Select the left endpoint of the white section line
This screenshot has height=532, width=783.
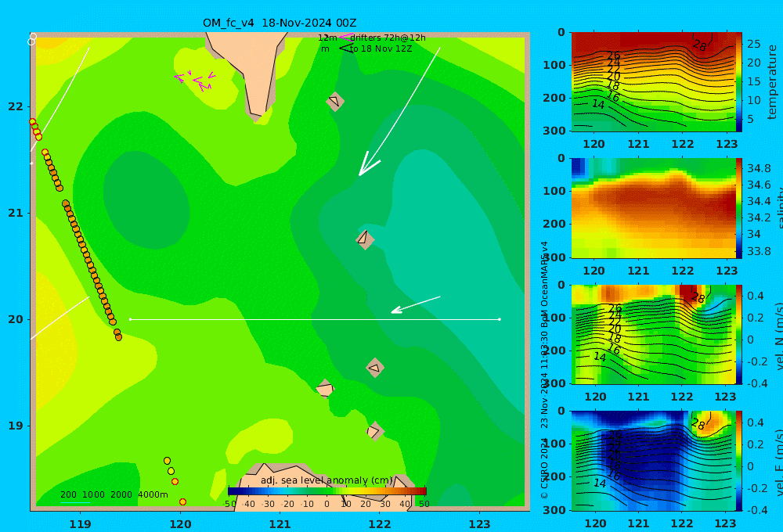130,319
